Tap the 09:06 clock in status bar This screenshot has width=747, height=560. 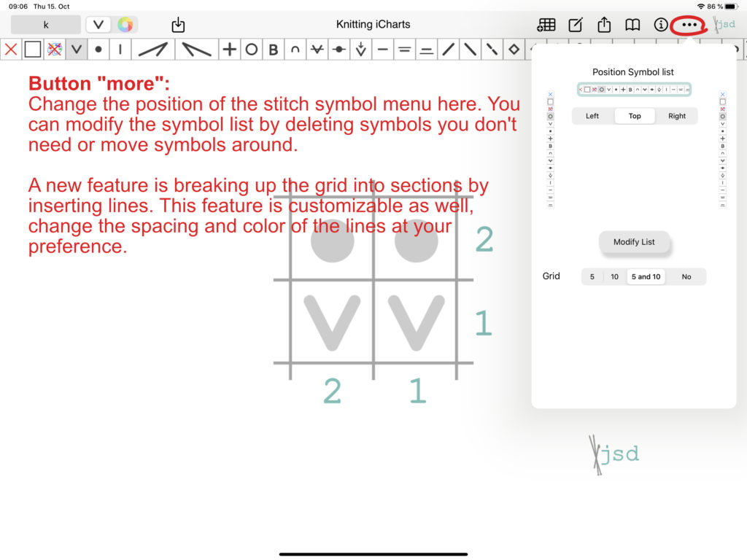(18, 6)
